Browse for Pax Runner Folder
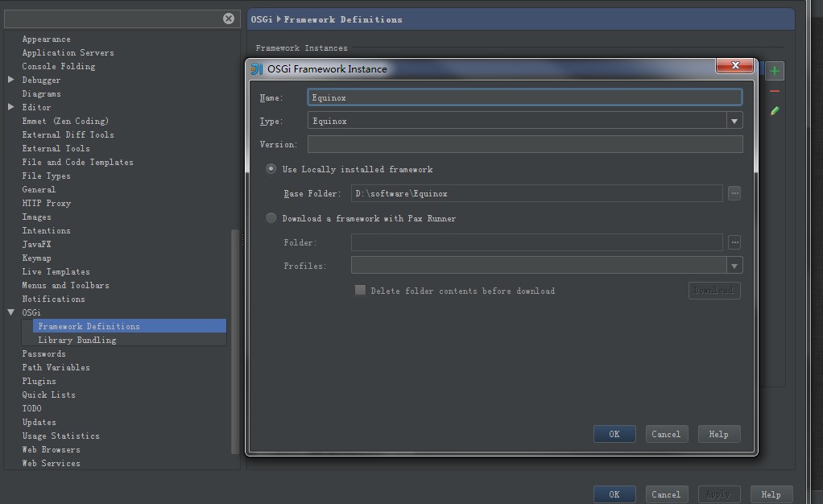 point(734,242)
